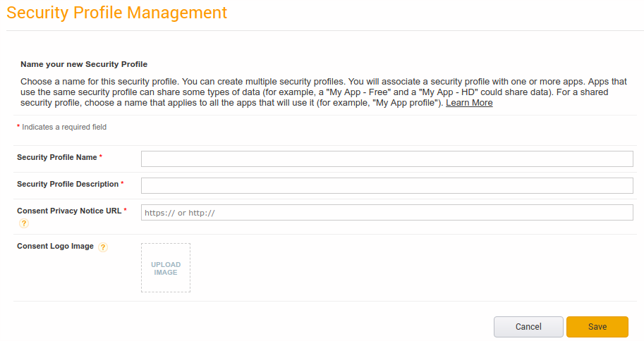Image resolution: width=644 pixels, height=341 pixels.
Task: Click the red asterisk beside Security Profile Name
Action: tap(101, 157)
